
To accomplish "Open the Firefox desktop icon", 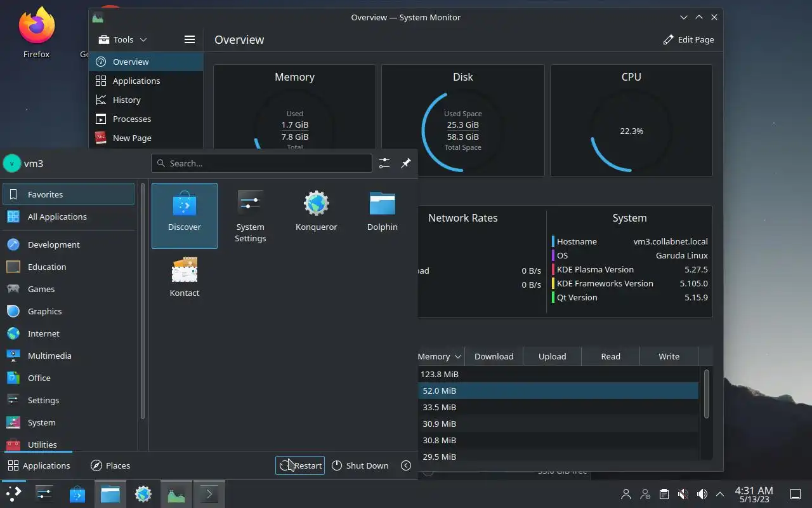I will (36, 33).
